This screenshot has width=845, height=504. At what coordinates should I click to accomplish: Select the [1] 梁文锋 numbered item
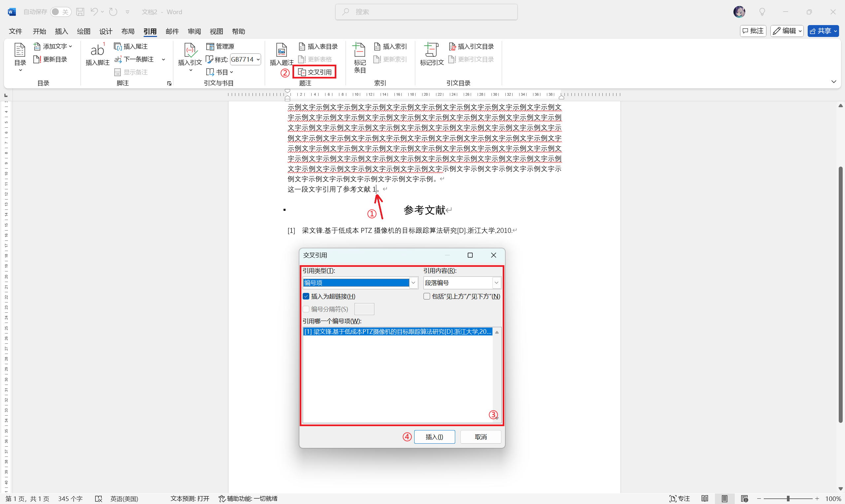[x=397, y=331]
